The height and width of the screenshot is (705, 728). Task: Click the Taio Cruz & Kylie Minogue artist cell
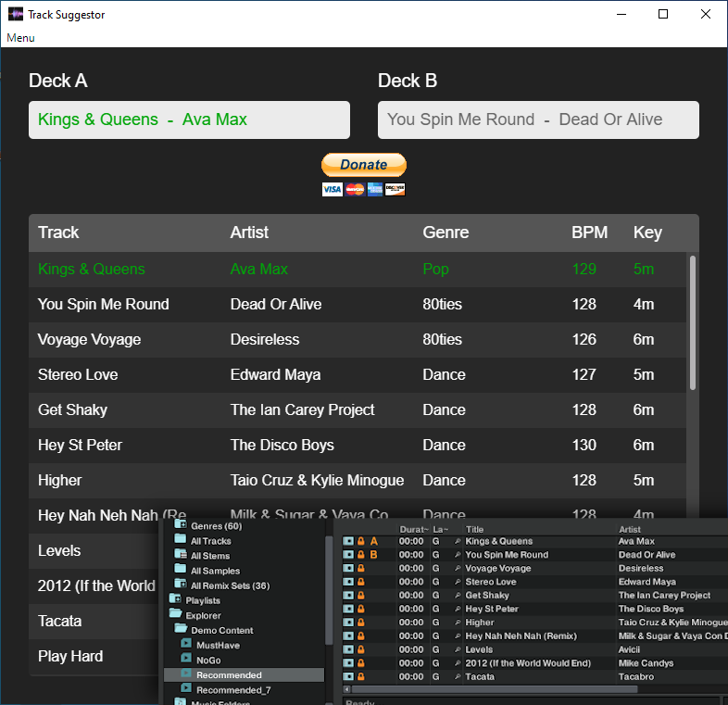tap(317, 480)
